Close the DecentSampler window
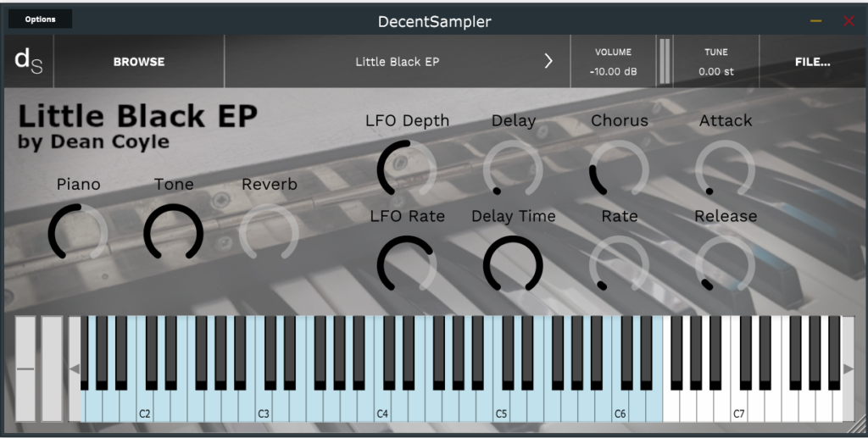 pyautogui.click(x=849, y=21)
